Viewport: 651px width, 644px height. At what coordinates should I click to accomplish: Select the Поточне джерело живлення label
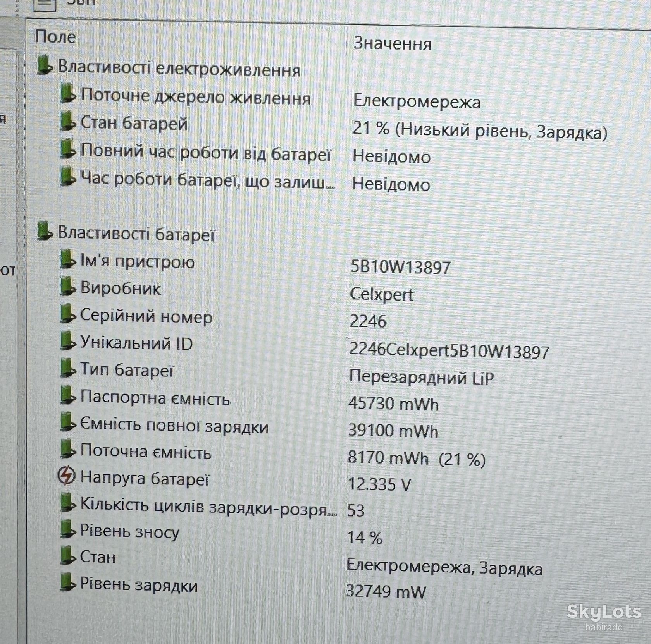[x=196, y=97]
